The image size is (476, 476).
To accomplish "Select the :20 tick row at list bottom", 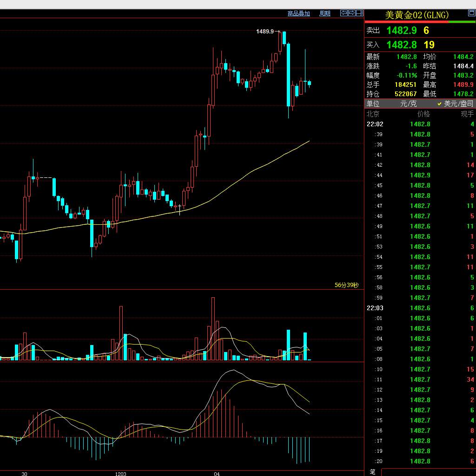I will click(x=420, y=461).
